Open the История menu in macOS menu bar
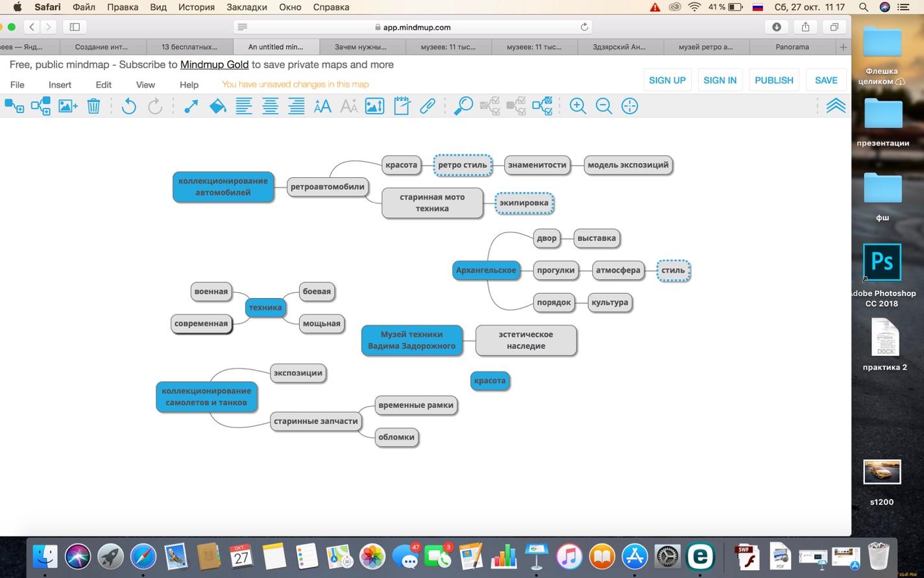The image size is (924, 578). pyautogui.click(x=196, y=7)
